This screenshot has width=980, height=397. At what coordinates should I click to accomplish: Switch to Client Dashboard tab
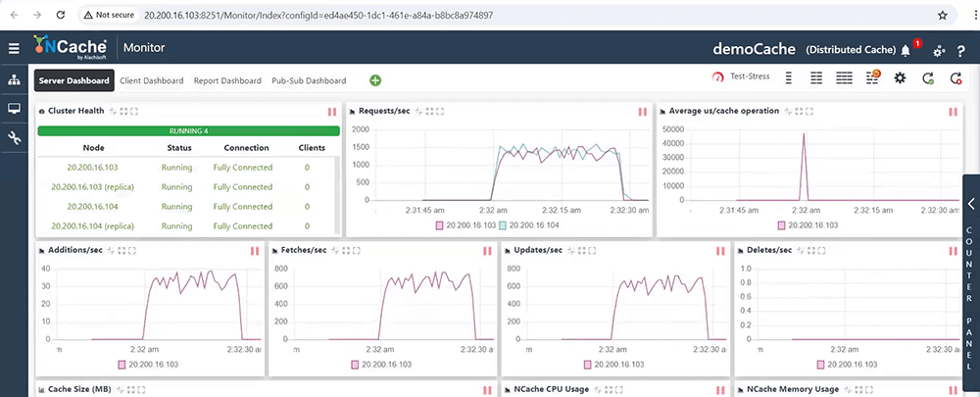tap(151, 80)
